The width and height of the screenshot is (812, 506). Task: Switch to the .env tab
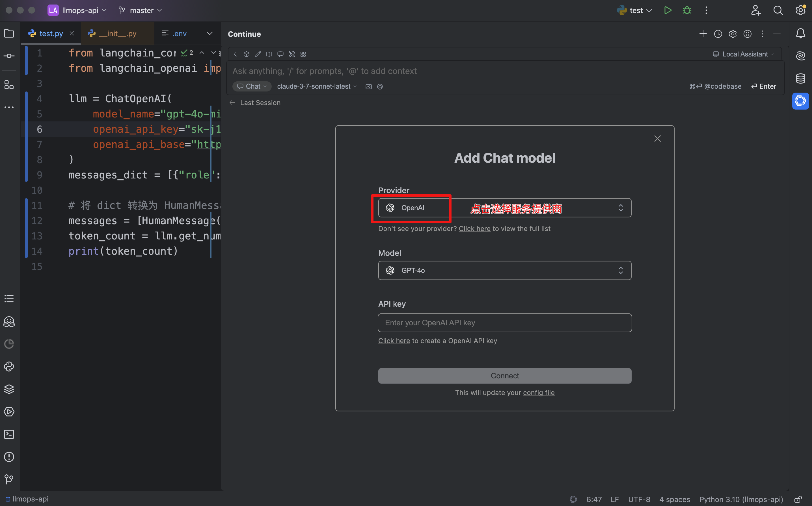[x=179, y=34]
